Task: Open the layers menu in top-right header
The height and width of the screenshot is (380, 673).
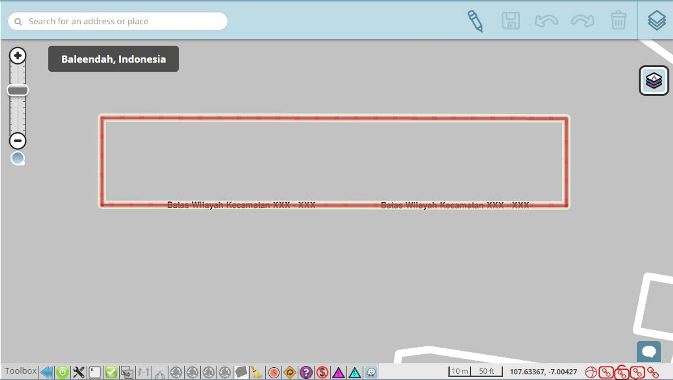Action: pos(657,20)
